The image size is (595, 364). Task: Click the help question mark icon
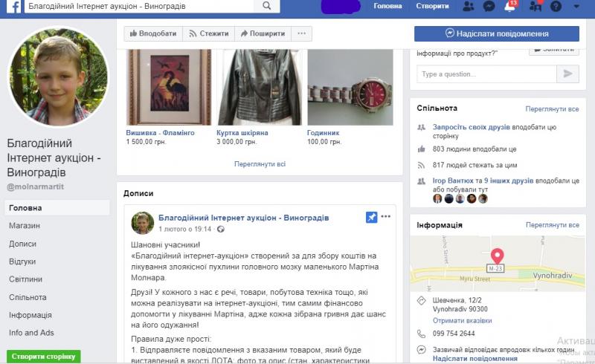pos(556,6)
